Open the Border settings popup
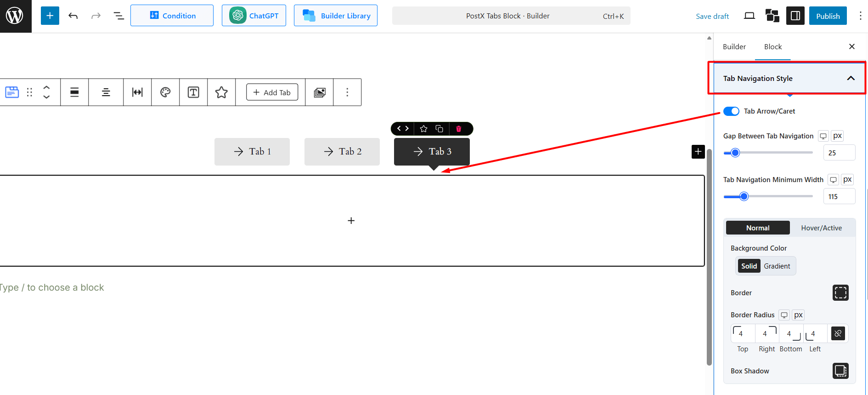The height and width of the screenshot is (395, 868). [840, 293]
